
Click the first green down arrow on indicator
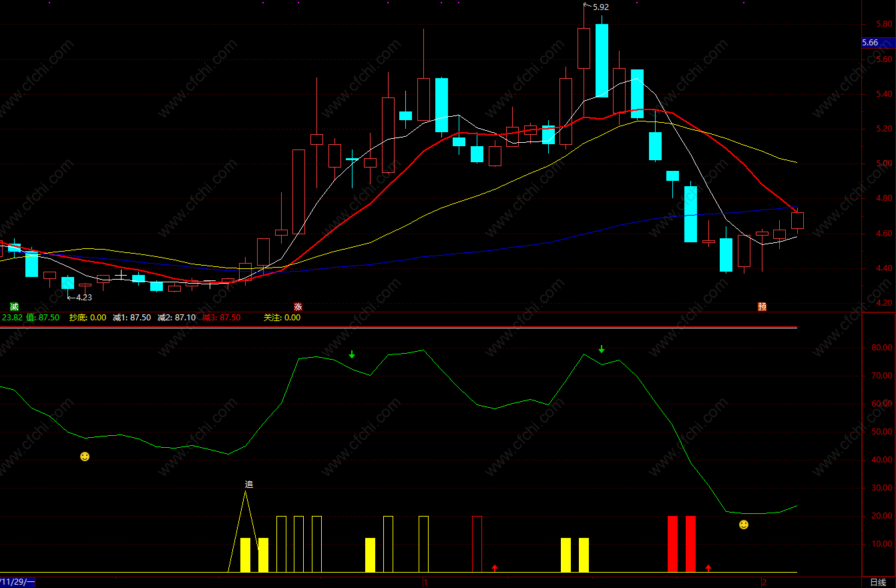click(352, 354)
